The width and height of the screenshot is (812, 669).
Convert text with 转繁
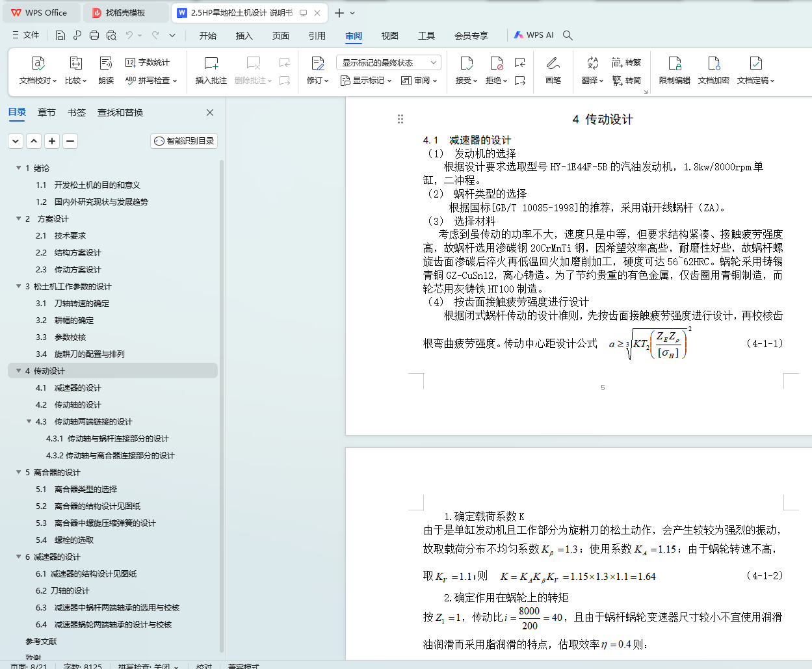point(627,62)
